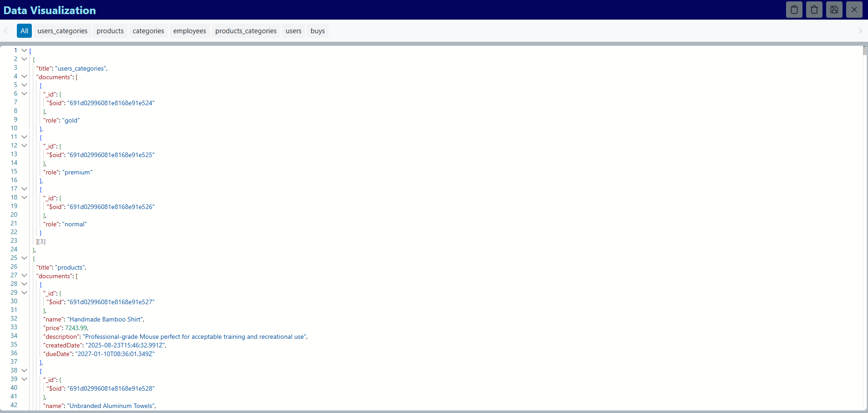Click the collapsed count marker [3]
868x413 pixels.
(42, 241)
